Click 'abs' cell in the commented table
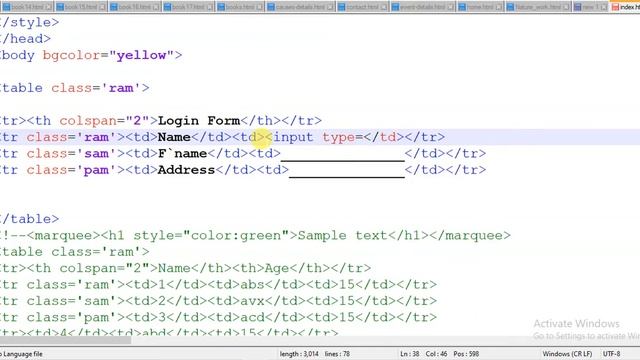 [x=252, y=284]
